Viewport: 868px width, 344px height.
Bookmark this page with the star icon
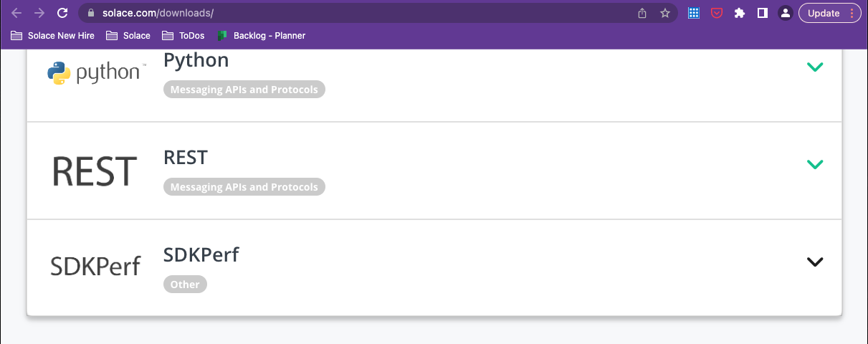click(x=664, y=13)
